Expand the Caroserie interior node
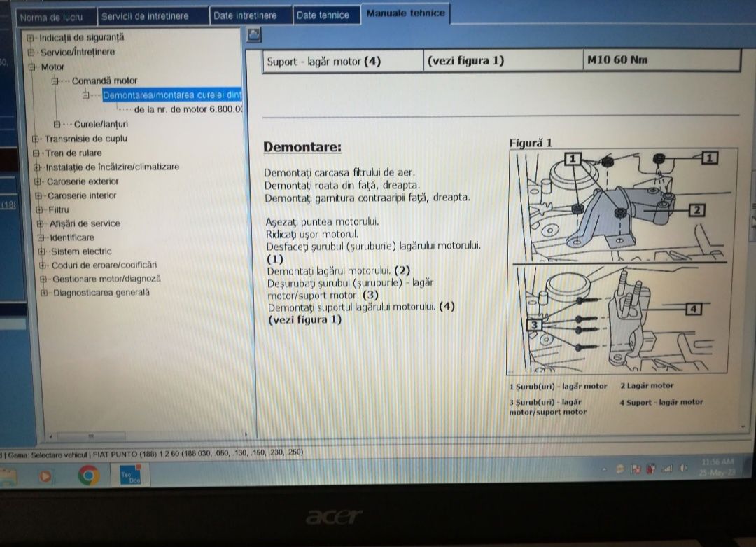 point(38,196)
